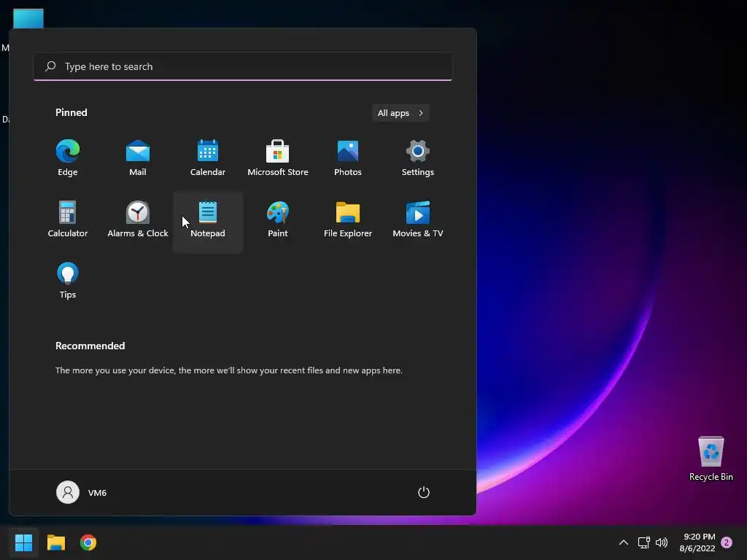The width and height of the screenshot is (747, 560).
Task: Open the notification badge showing 2
Action: point(727,542)
